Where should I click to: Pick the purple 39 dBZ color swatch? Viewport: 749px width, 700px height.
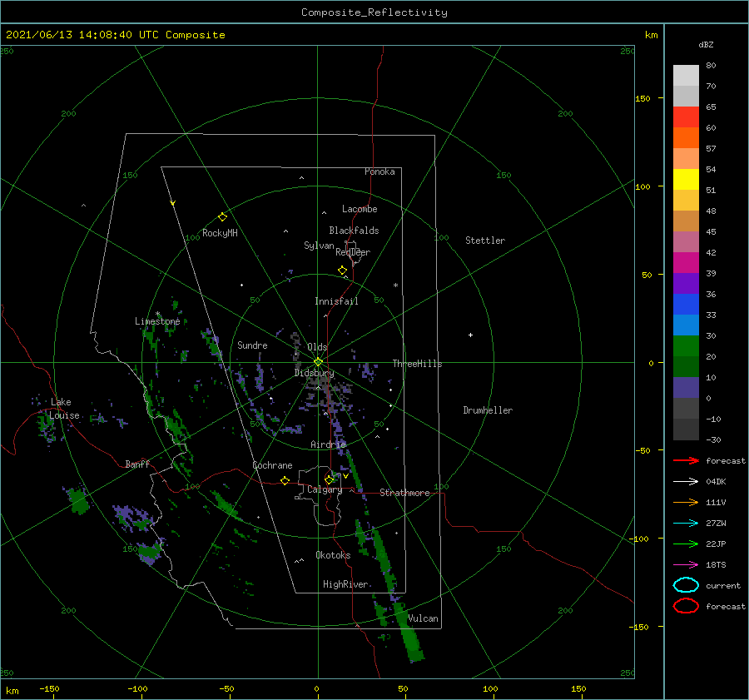(686, 283)
